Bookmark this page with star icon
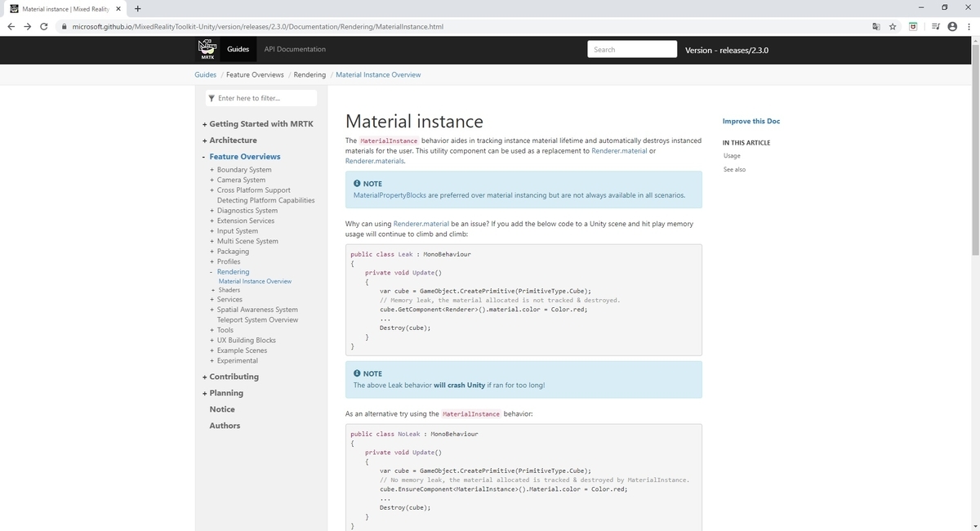The image size is (980, 531). [893, 26]
